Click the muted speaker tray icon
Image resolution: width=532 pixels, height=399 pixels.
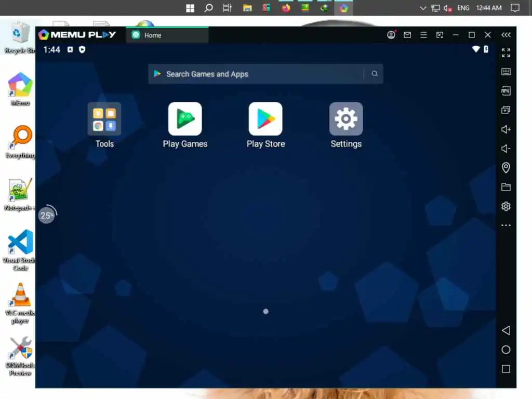click(x=447, y=8)
